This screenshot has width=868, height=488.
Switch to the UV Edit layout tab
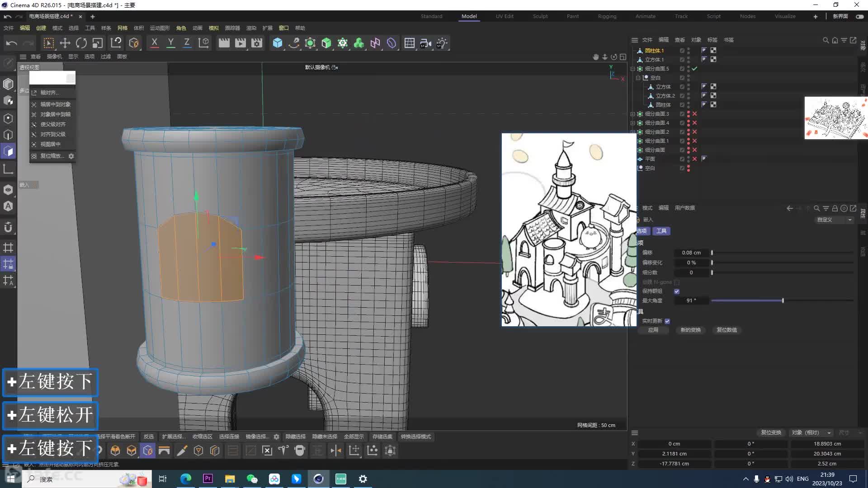505,16
